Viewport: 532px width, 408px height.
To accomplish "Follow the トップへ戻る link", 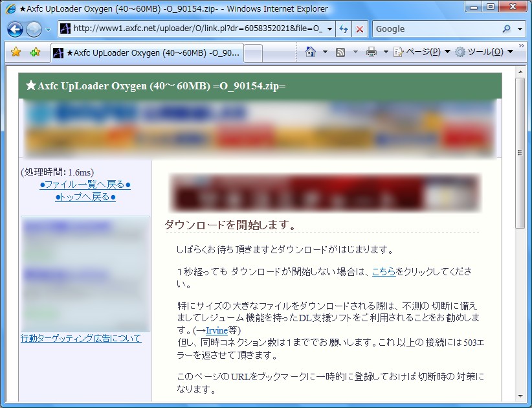I will (x=85, y=197).
